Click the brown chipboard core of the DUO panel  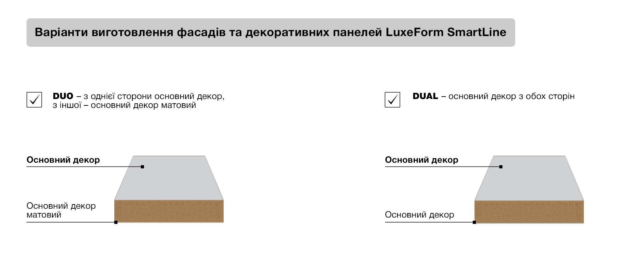tap(169, 211)
